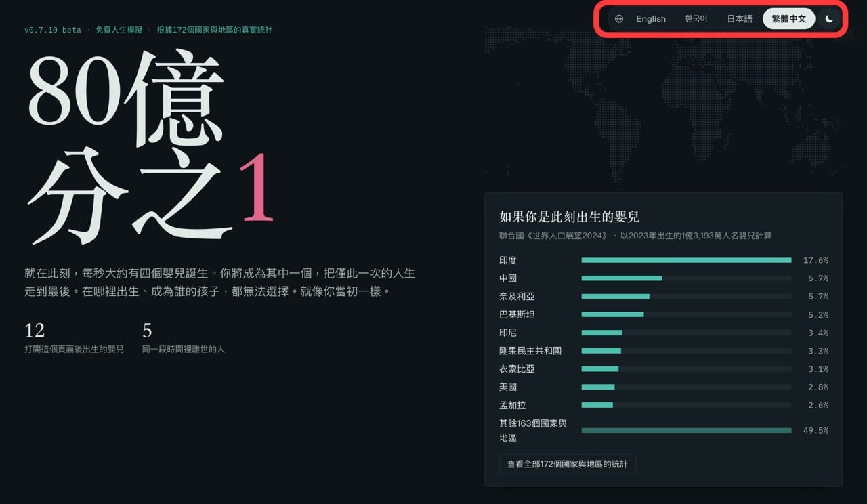The width and height of the screenshot is (867, 504).
Task: Click the 49.5% value for remaining countries
Action: tap(816, 430)
